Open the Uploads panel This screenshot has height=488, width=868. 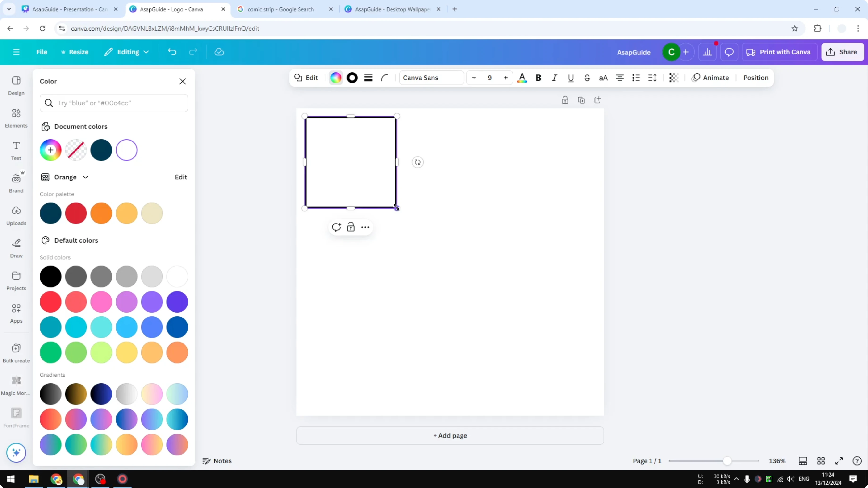point(16,215)
